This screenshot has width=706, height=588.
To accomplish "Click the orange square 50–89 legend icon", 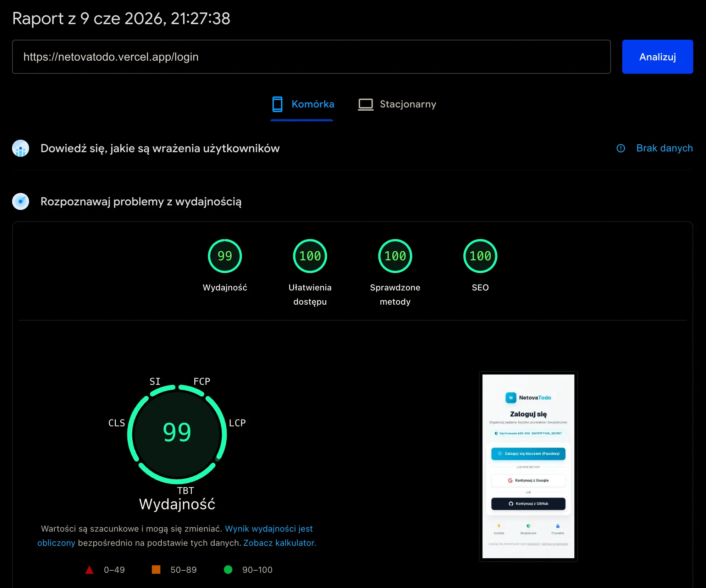I will (156, 570).
